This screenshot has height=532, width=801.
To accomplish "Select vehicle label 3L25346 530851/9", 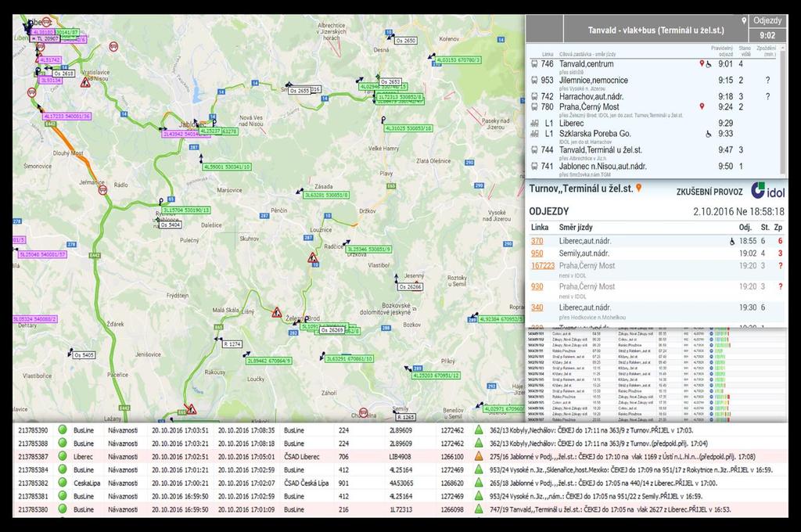I will tap(369, 250).
